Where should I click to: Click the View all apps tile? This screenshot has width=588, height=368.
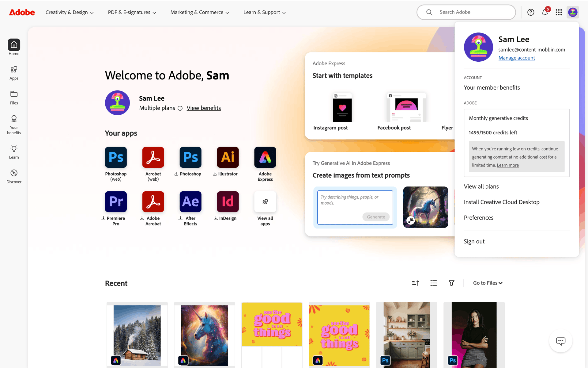[x=265, y=202]
